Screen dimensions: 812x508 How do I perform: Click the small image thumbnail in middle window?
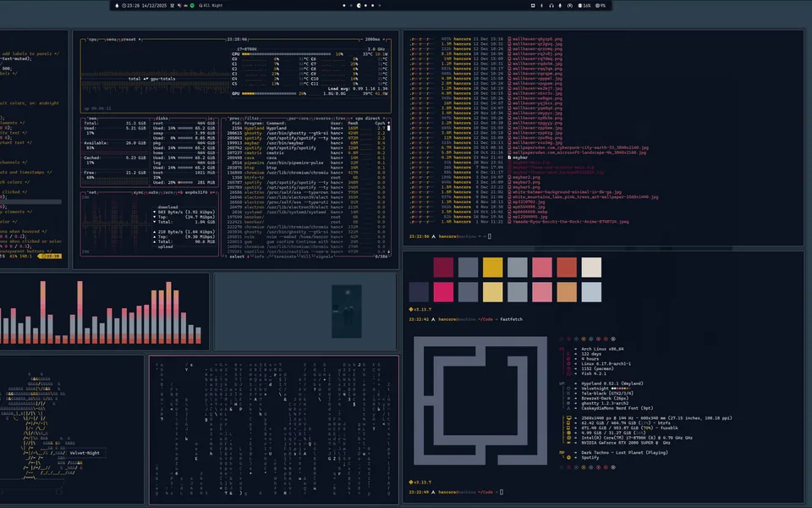347,312
